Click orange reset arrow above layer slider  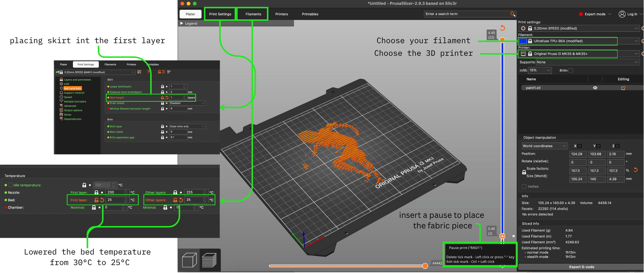coord(503,28)
